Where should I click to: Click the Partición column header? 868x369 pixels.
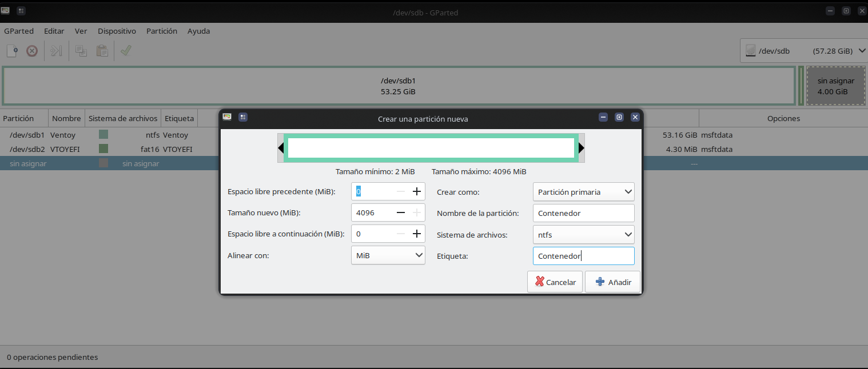[24, 118]
